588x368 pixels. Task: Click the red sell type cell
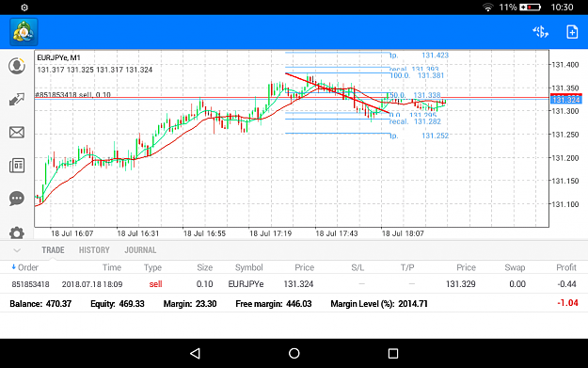click(155, 284)
